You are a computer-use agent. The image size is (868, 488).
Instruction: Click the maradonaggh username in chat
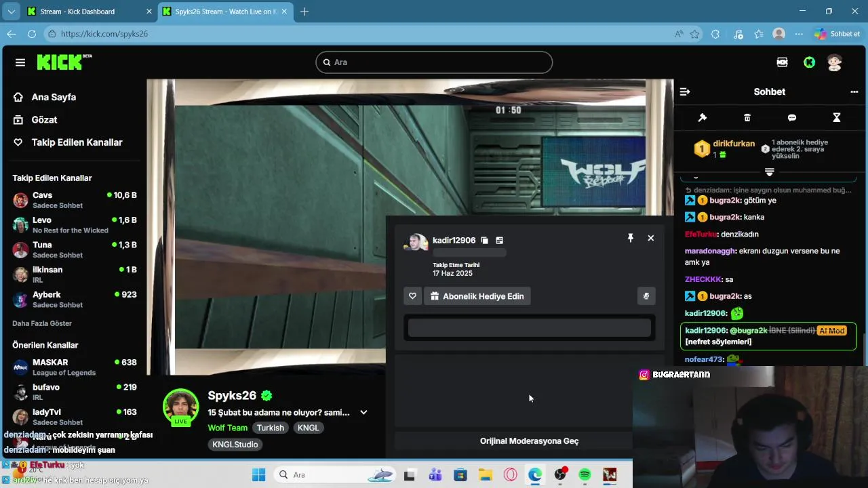click(x=711, y=251)
